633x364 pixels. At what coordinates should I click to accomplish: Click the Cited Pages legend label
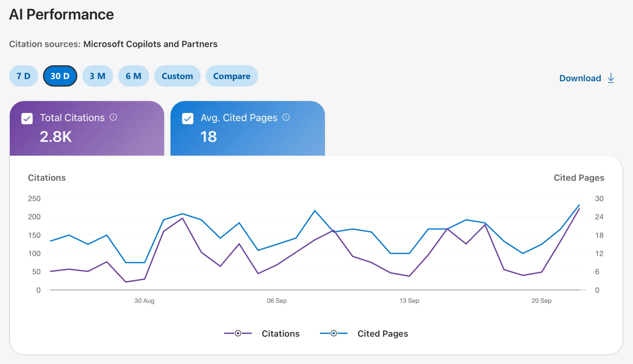[x=383, y=334]
